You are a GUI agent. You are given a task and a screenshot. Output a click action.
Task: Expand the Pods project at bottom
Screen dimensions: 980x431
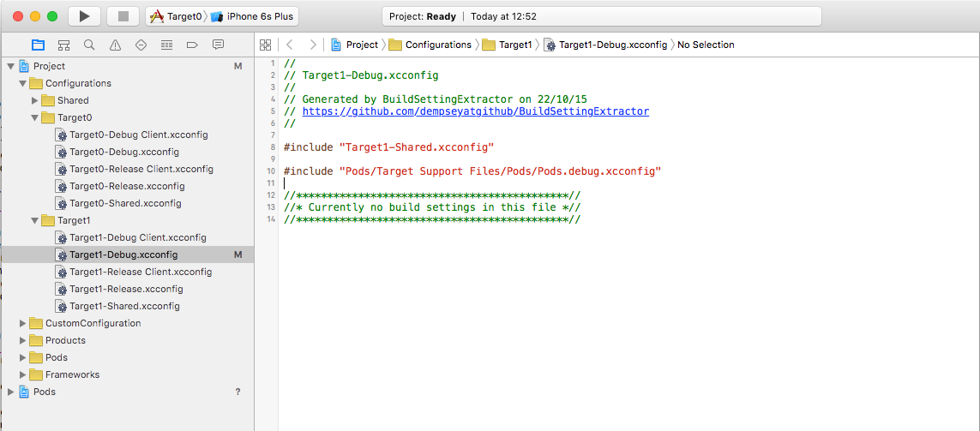click(11, 392)
